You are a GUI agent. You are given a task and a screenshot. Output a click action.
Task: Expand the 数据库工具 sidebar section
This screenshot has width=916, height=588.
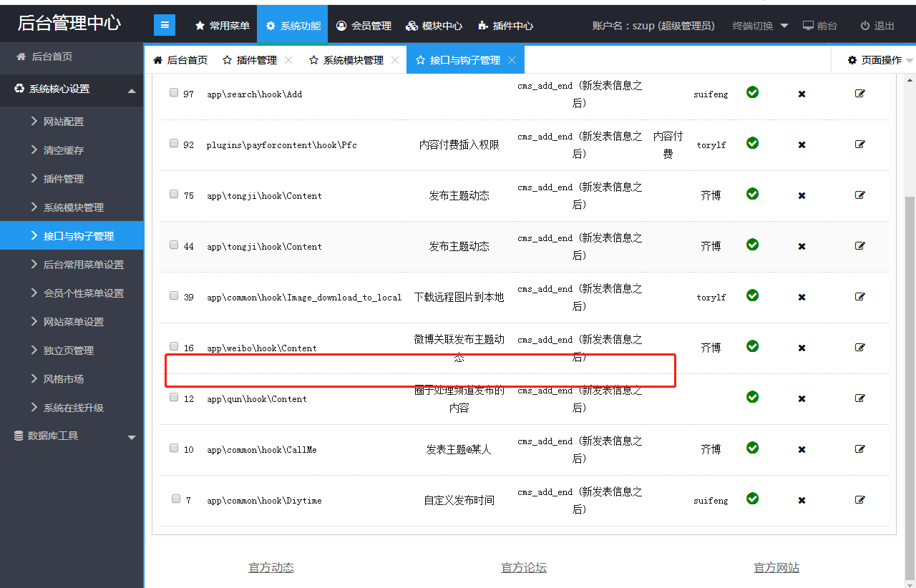pos(132,437)
